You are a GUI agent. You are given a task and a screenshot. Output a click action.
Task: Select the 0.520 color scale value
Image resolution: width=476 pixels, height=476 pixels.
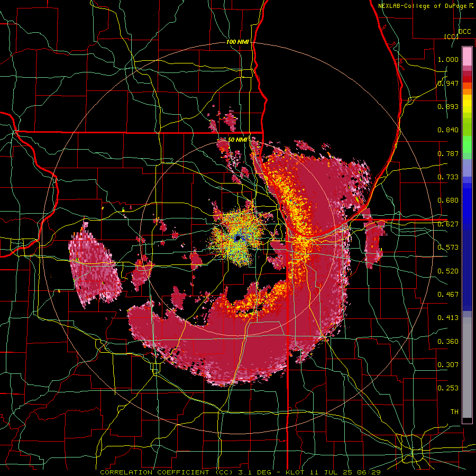tap(448, 271)
